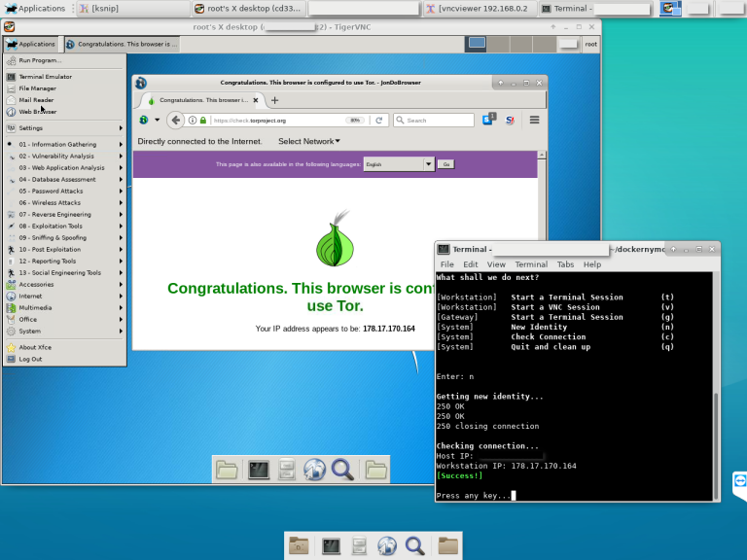The width and height of the screenshot is (747, 560).
Task: Open the dropdown arrow beside JonDo globe icon
Action: pos(157,120)
